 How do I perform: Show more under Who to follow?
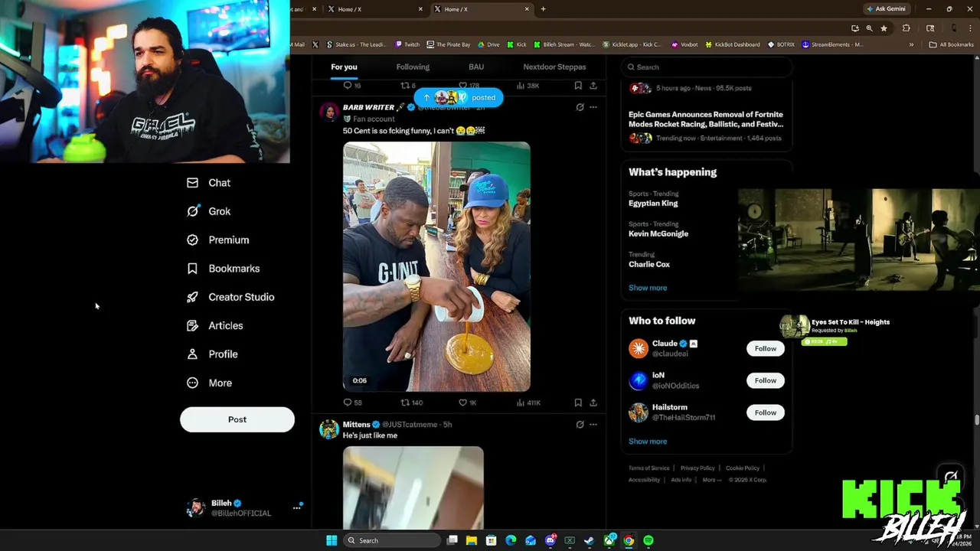click(648, 442)
